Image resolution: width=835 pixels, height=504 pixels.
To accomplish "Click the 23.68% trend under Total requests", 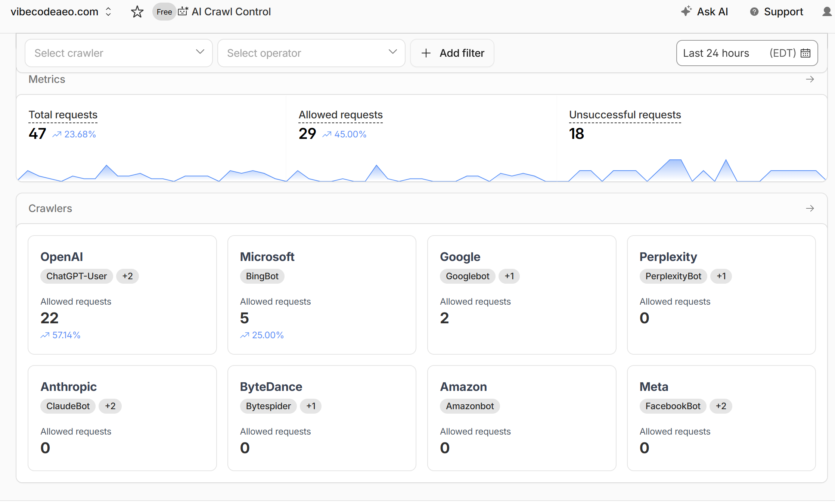I will (74, 134).
